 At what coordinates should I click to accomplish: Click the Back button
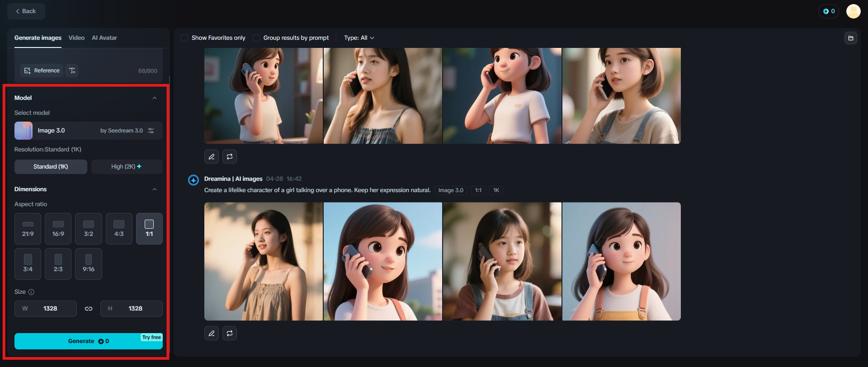[x=26, y=11]
